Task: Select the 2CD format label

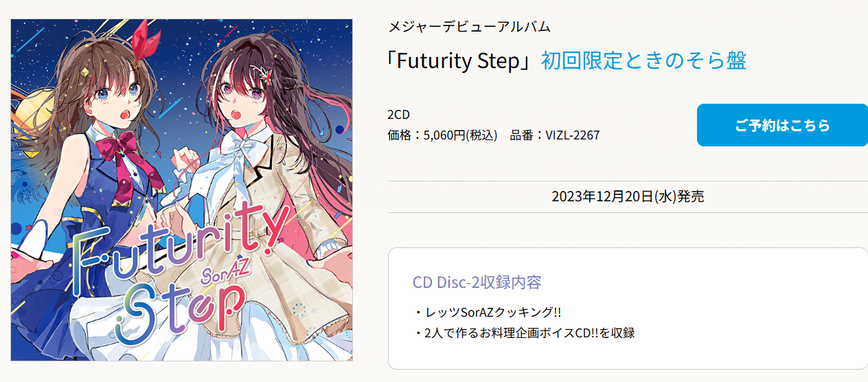Action: pyautogui.click(x=399, y=114)
